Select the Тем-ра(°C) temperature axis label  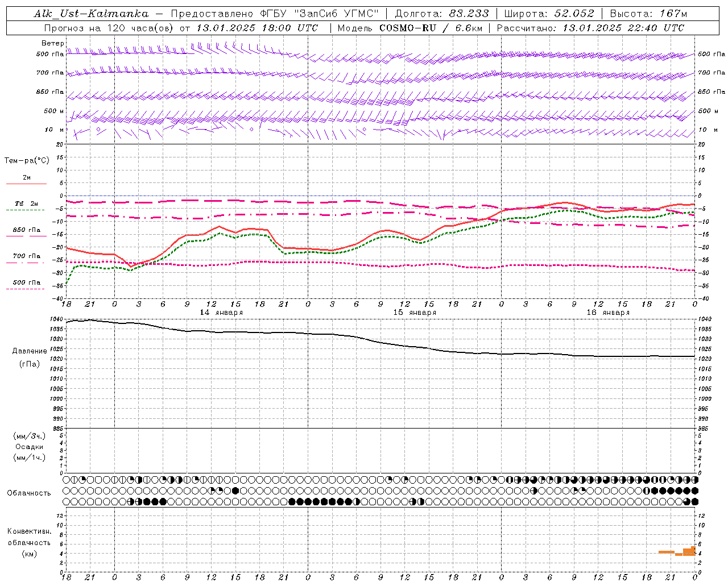click(27, 161)
